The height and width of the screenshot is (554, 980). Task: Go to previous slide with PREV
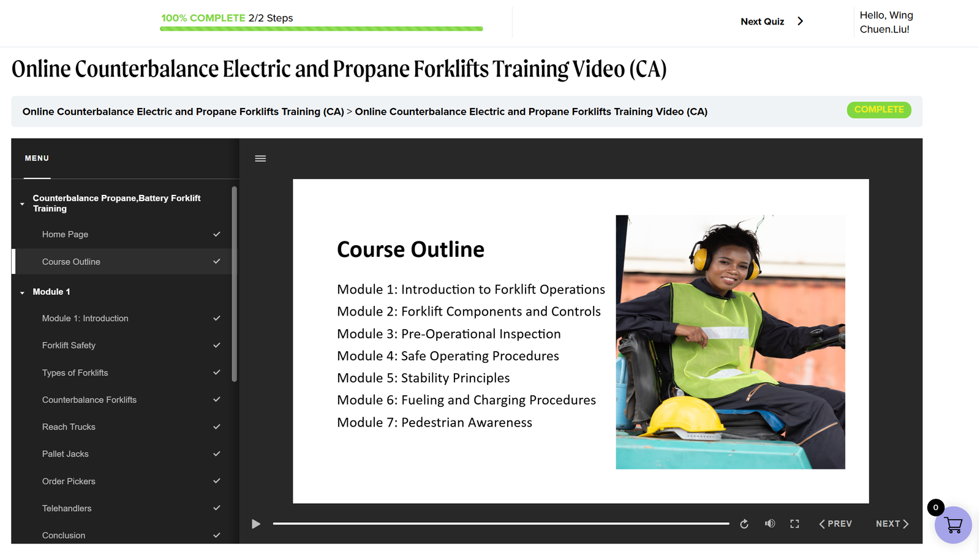pos(835,524)
